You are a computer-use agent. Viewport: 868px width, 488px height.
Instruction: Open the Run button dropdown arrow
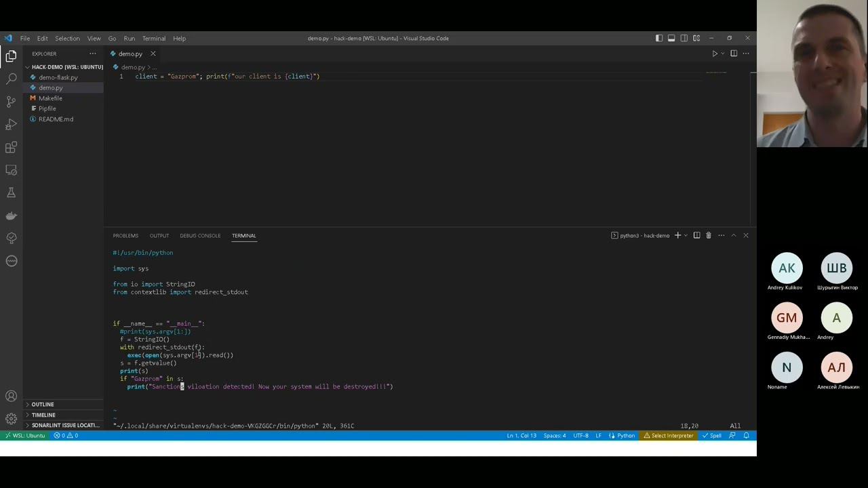click(722, 54)
